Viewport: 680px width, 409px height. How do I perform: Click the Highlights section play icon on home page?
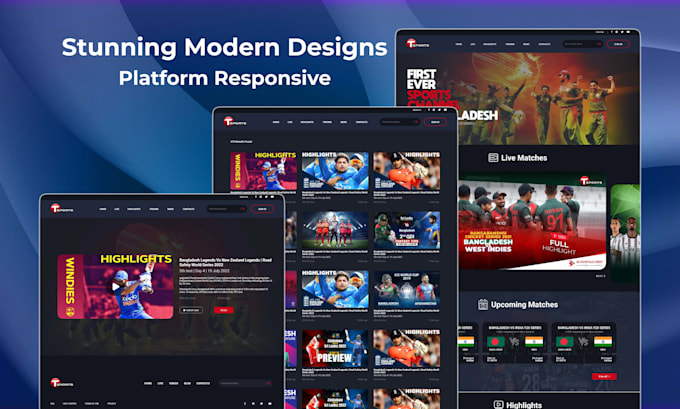498,405
